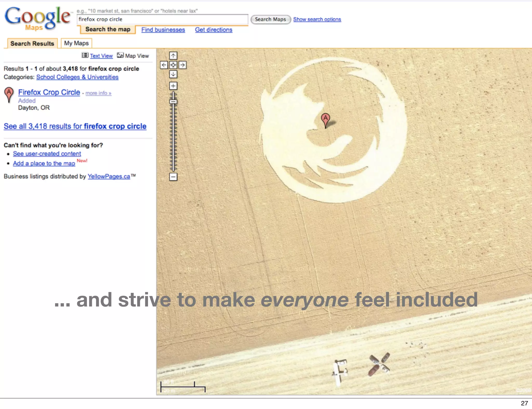Click the Dayton, OR address text
Image resolution: width=532 pixels, height=409 pixels.
tap(34, 108)
